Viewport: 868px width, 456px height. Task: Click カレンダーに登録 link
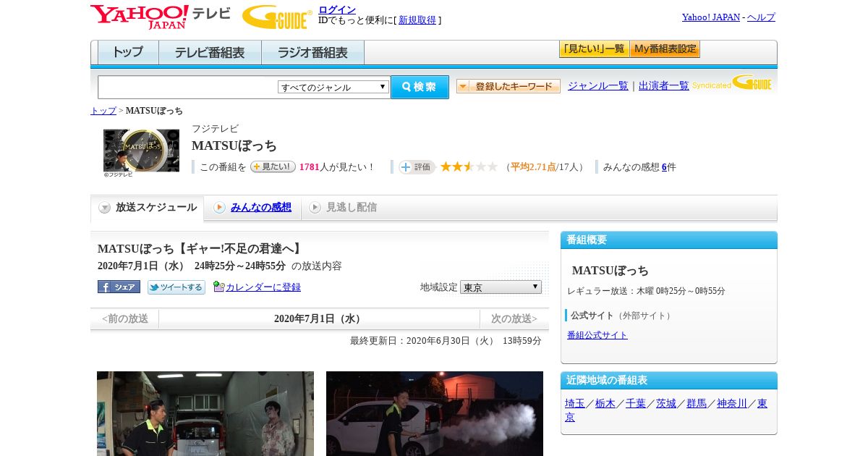pyautogui.click(x=263, y=287)
